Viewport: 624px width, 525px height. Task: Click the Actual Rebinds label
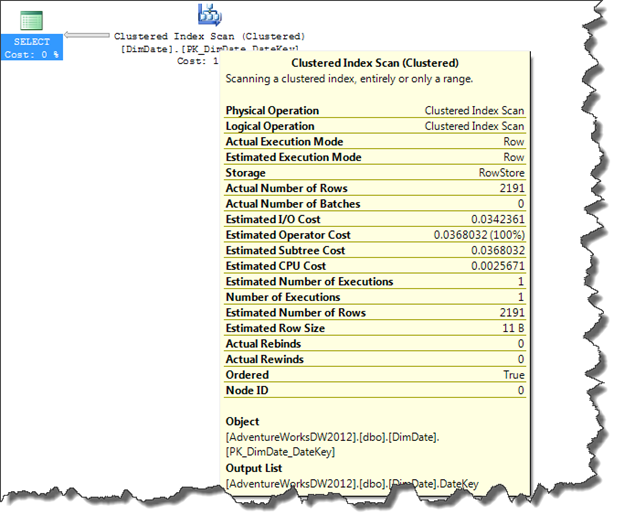click(263, 343)
